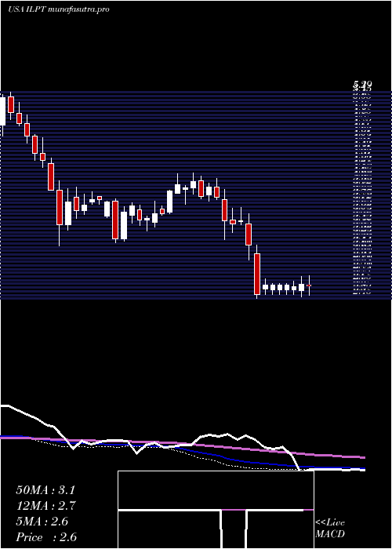Click the Price : 2.6 value

point(46,537)
